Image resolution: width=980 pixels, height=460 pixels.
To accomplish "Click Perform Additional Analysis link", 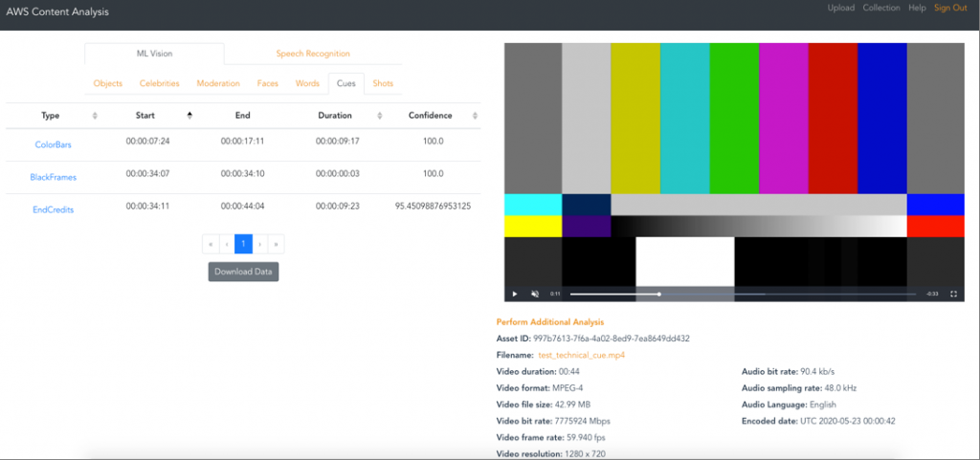I will (x=550, y=322).
